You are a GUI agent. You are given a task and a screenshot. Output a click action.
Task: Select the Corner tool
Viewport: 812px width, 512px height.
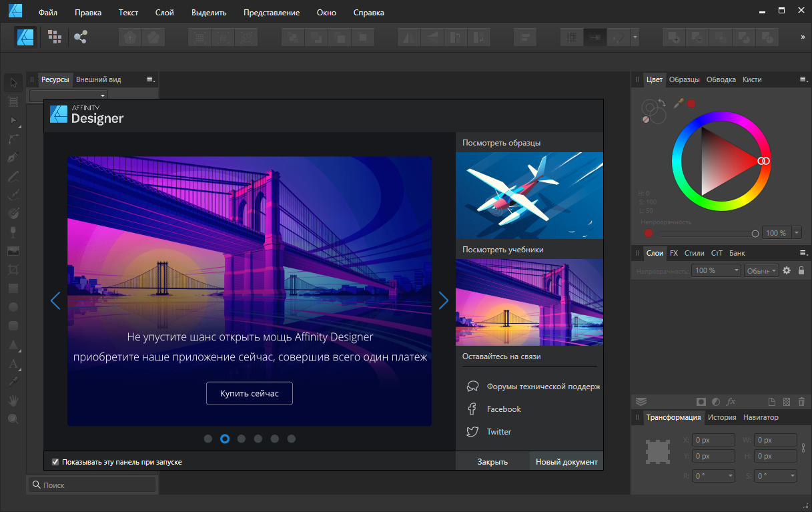coord(13,140)
